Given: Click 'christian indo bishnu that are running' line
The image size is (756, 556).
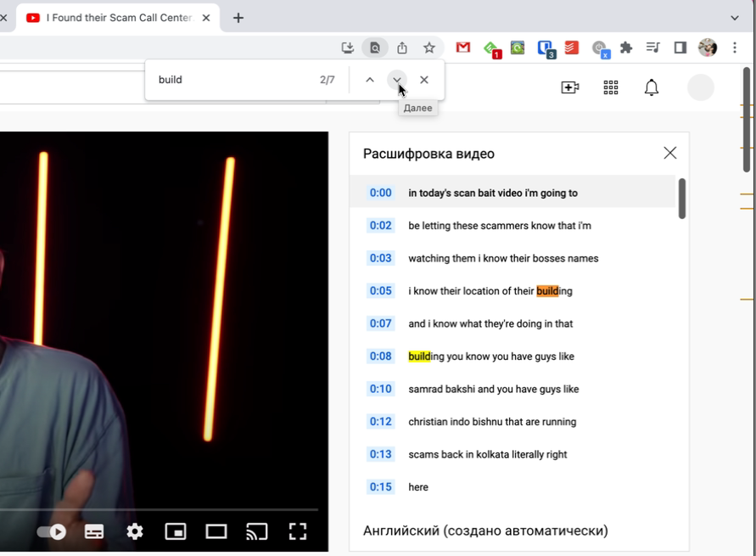Looking at the screenshot, I should tap(492, 422).
